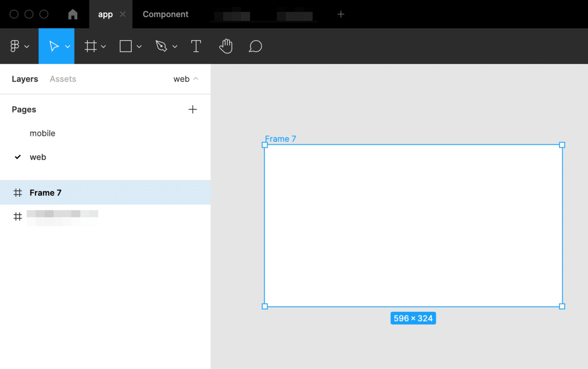Select the Pen tool
This screenshot has width=588, height=369.
161,46
